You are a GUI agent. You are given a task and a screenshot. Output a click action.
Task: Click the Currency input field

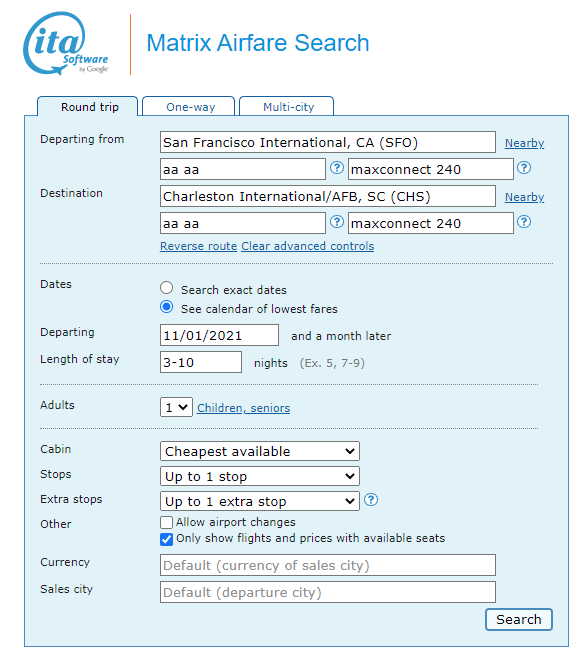(328, 565)
